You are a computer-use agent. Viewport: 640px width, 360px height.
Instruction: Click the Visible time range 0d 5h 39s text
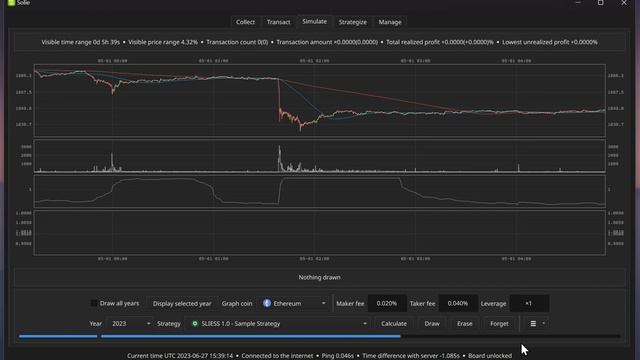(80, 42)
